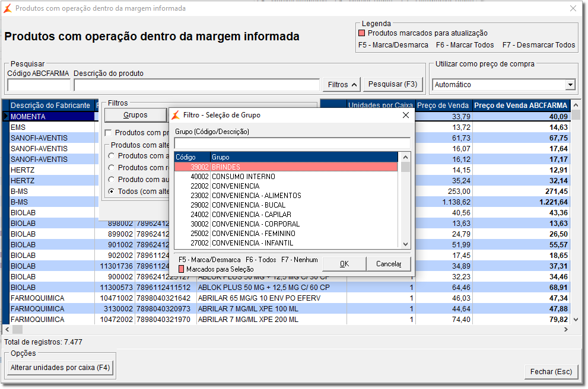The image size is (588, 389).
Task: Close the Filtro - Seleção de Grupo dialog
Action: [406, 115]
